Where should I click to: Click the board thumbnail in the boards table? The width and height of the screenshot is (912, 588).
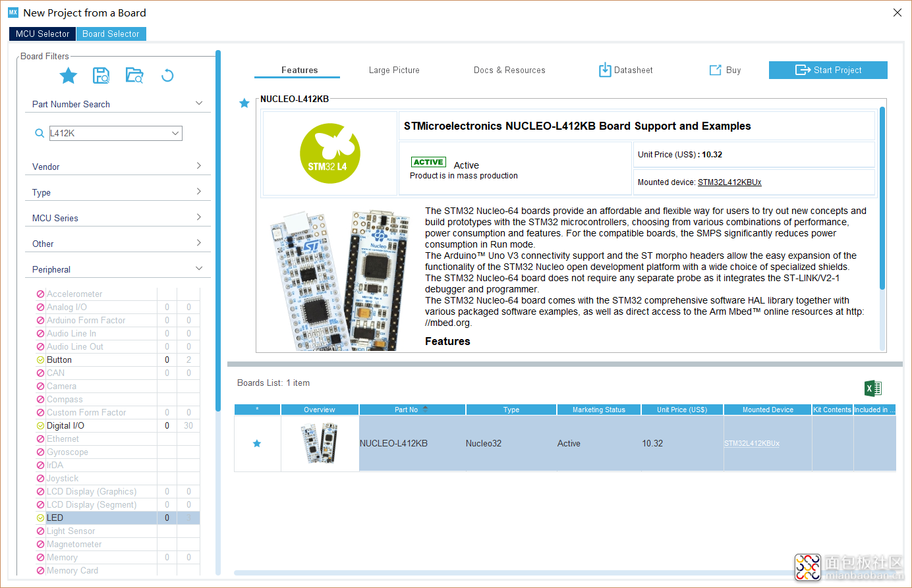point(320,443)
